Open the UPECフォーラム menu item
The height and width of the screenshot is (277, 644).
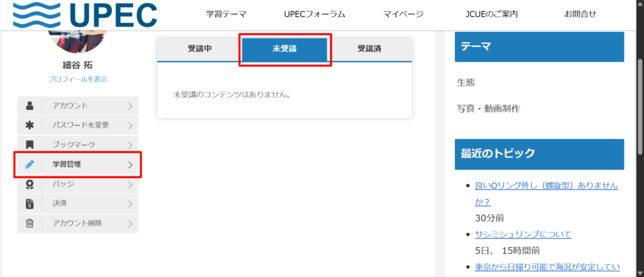(314, 14)
